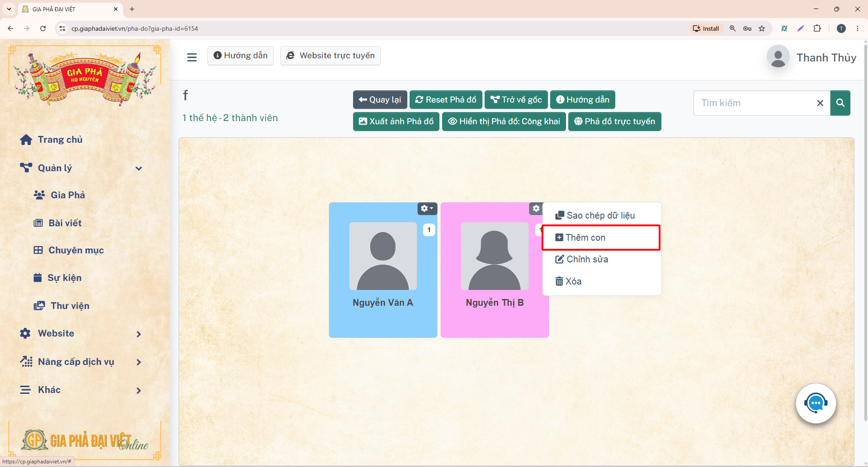Click Xuất ảnh Phả đồ button

tap(396, 121)
